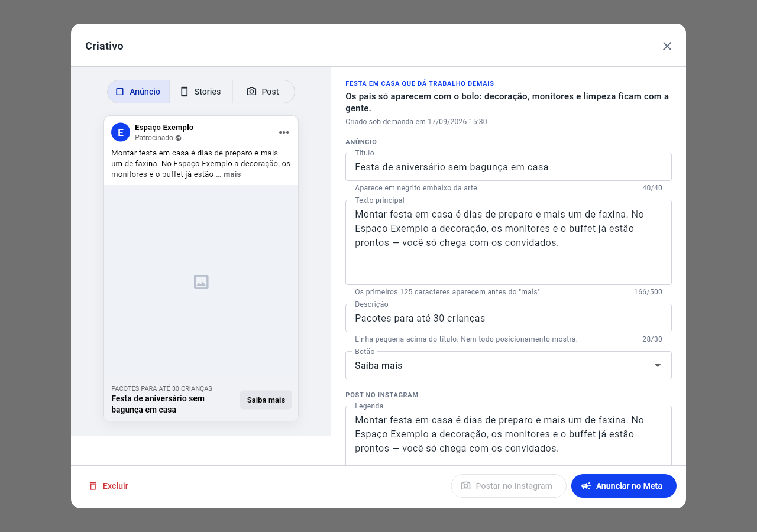Click the camera icon on Post tab
Screen dimensions: 757x532
(x=251, y=92)
